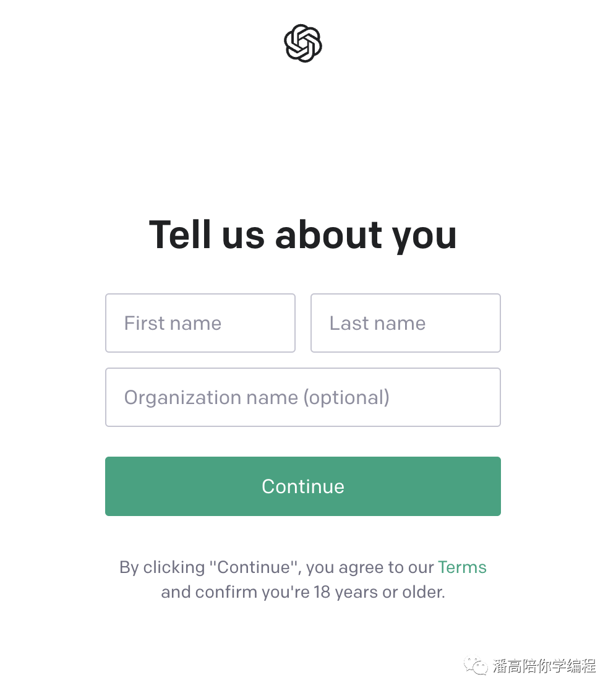Screen dimensions: 616x693
Task: Open the Terms link
Action: pos(462,567)
